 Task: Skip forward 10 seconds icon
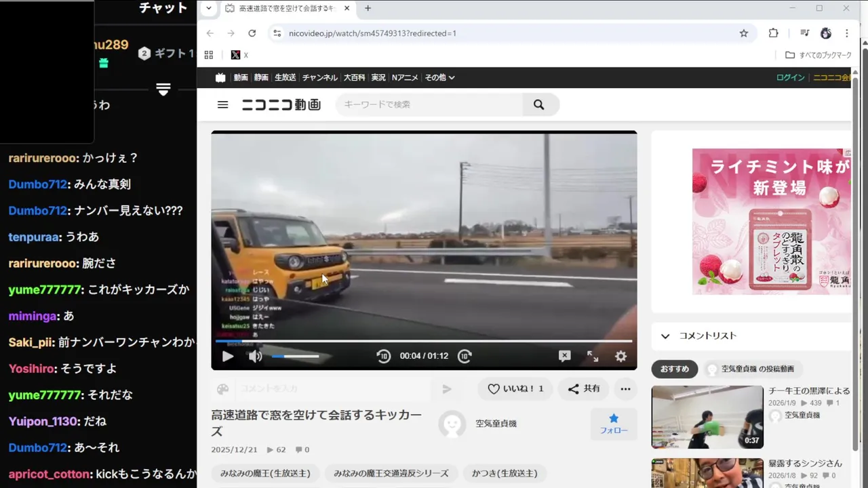(465, 356)
